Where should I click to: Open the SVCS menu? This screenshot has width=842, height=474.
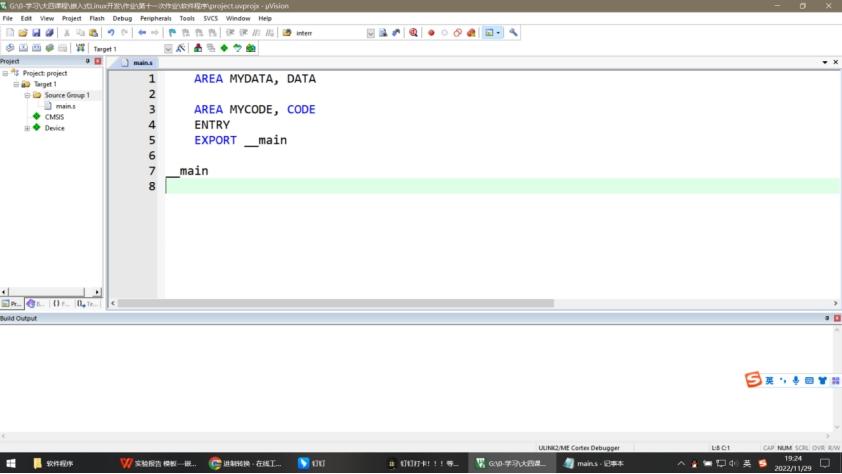(210, 18)
